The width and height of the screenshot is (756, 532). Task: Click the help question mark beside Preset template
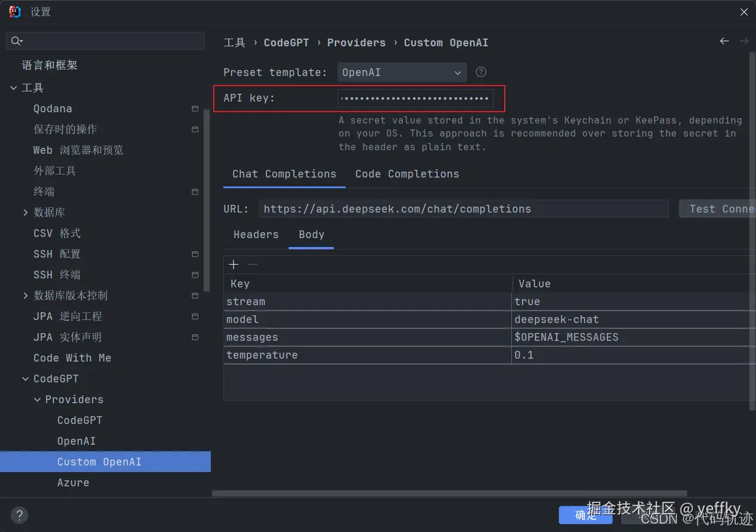(481, 72)
